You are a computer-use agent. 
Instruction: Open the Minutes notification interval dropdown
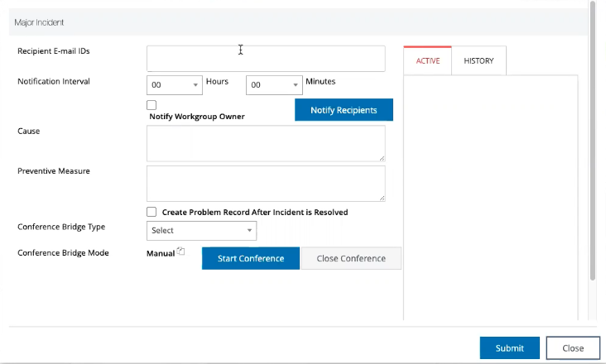tap(274, 84)
